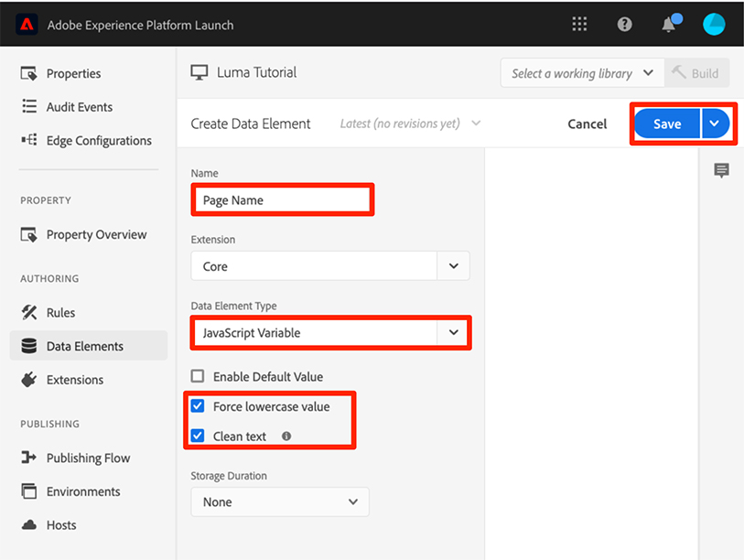
Task: Click the Publishing Flow icon
Action: click(29, 458)
